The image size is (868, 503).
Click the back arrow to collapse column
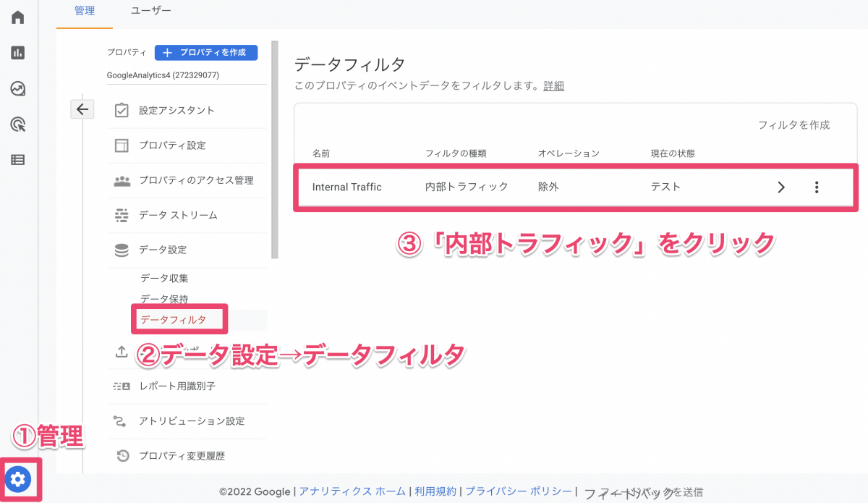point(82,109)
